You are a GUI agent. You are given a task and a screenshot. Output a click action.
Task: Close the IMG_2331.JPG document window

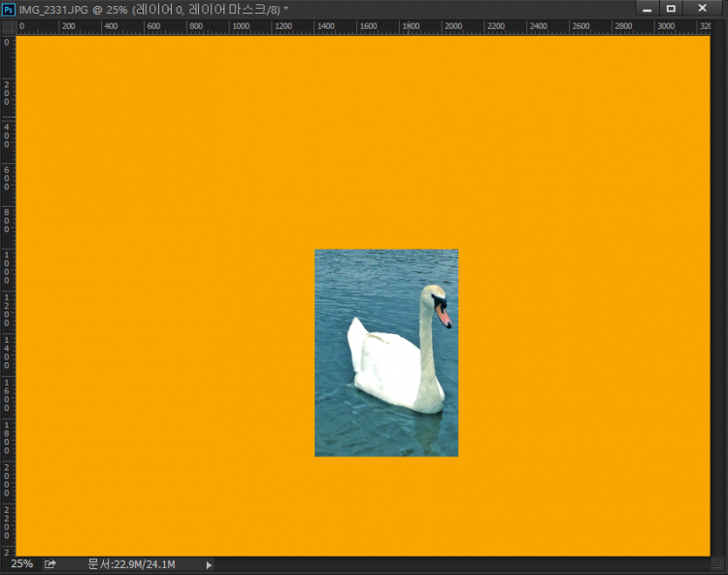(x=703, y=9)
